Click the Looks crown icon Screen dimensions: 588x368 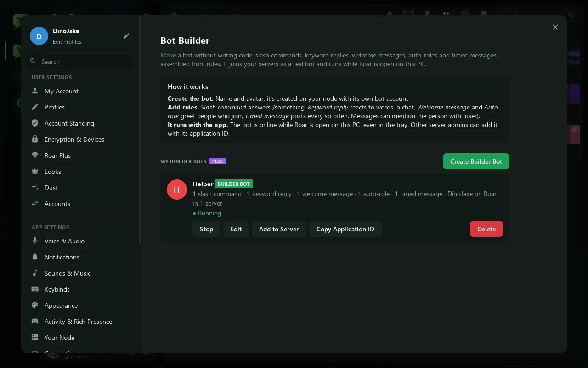(35, 172)
